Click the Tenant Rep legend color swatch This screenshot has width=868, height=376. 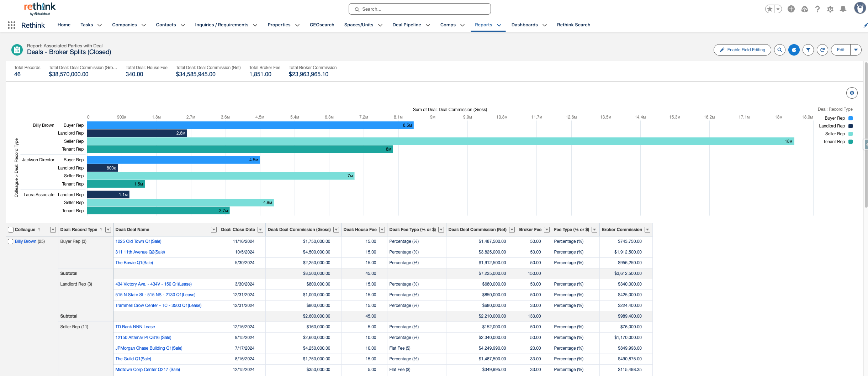click(851, 142)
